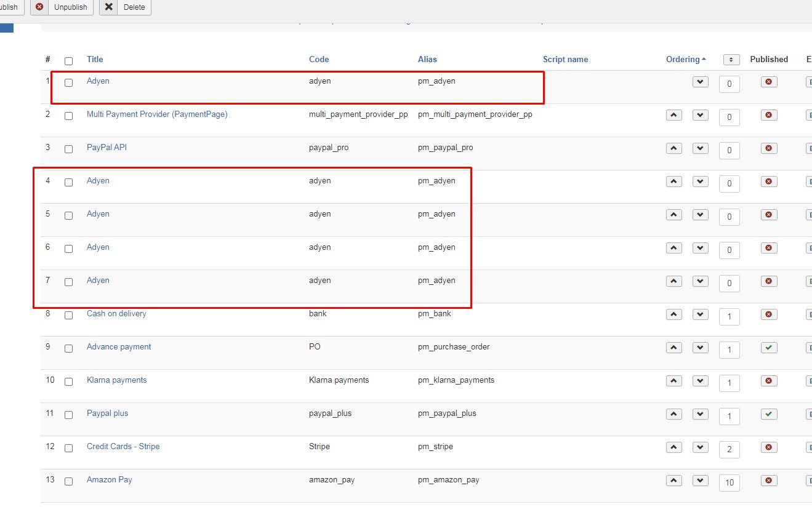Move Multi Payment Provider row up
Viewport: 812px width, 507px height.
coord(674,115)
